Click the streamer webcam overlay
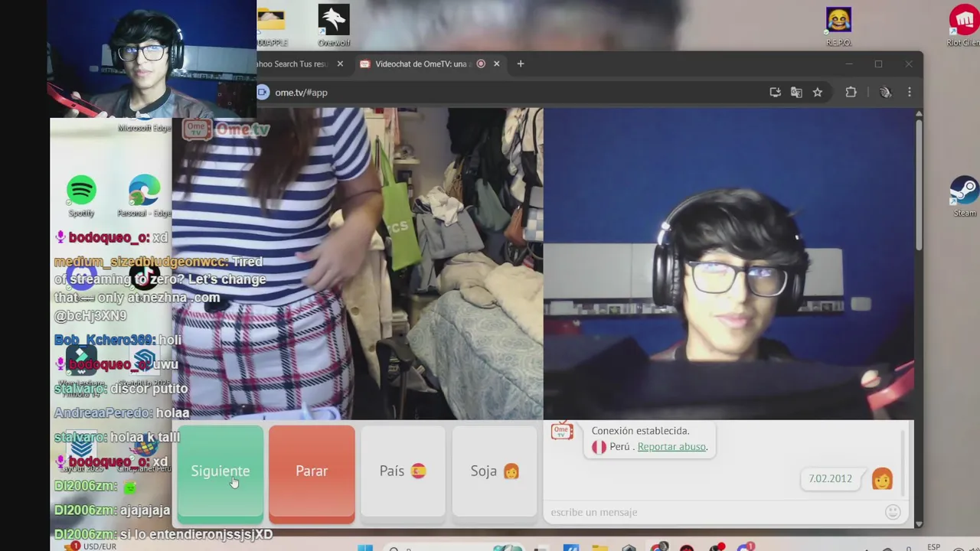Viewport: 980px width, 551px height. (x=152, y=60)
